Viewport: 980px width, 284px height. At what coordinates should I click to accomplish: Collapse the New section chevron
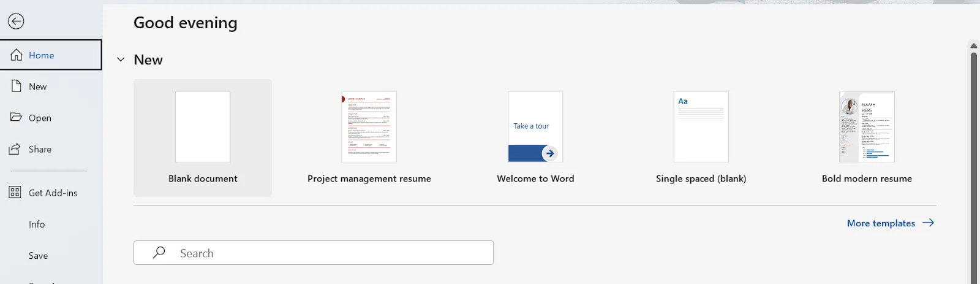pyautogui.click(x=121, y=59)
